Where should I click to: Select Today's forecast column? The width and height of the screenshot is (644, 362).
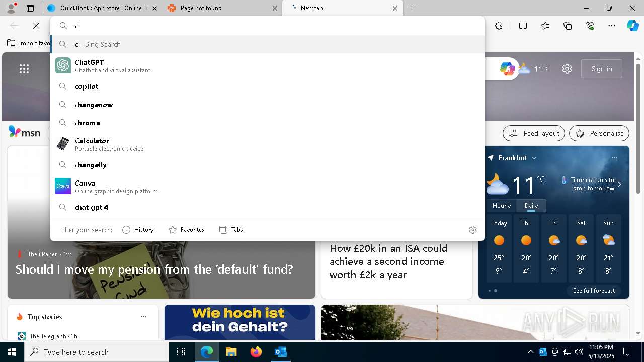coord(499,248)
